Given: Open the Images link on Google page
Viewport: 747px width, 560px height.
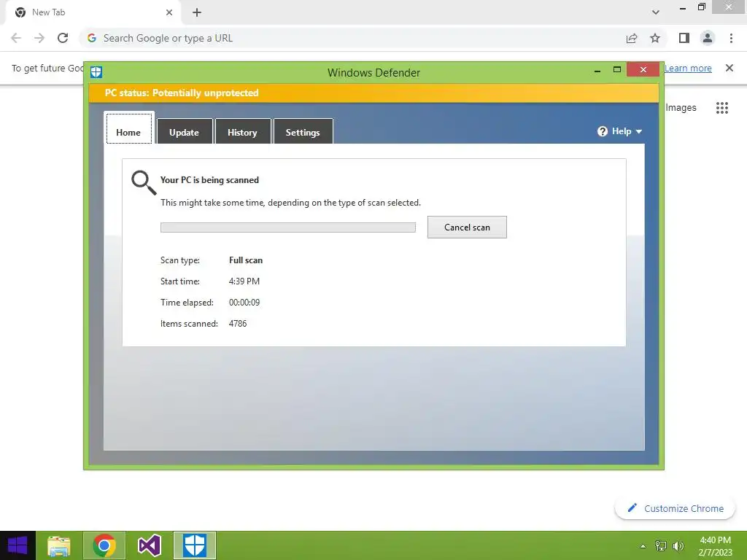Looking at the screenshot, I should click(x=681, y=108).
